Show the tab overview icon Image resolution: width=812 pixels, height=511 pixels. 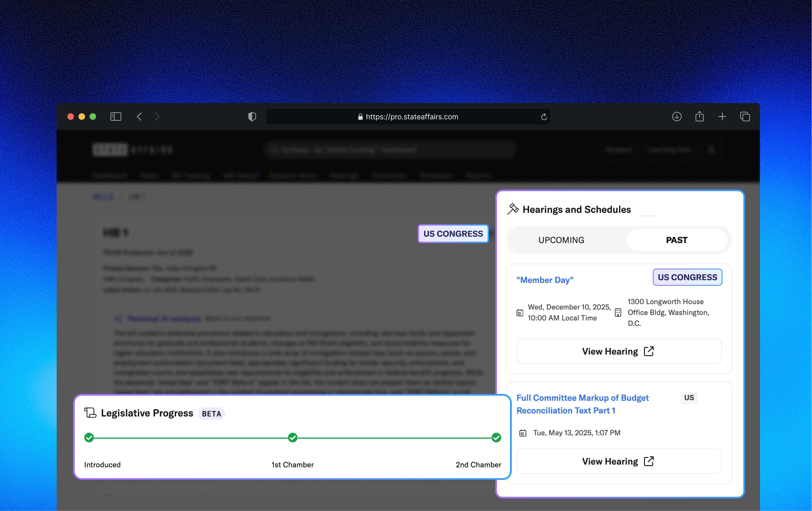tap(745, 117)
